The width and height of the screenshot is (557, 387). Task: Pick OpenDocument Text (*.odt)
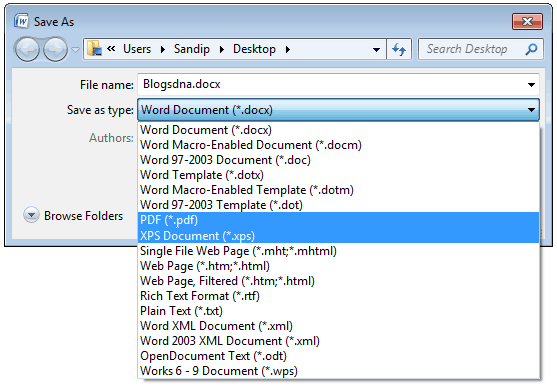pyautogui.click(x=338, y=356)
